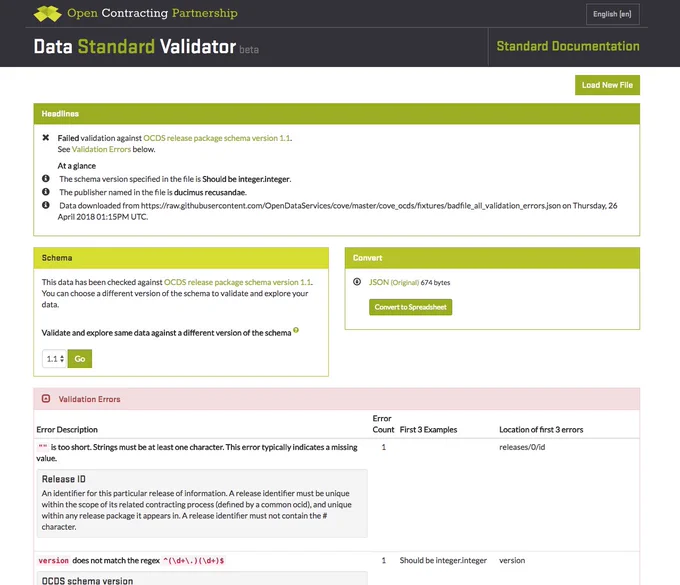The image size is (680, 585).
Task: Click the info icon beside schema version line
Action: coord(46,178)
